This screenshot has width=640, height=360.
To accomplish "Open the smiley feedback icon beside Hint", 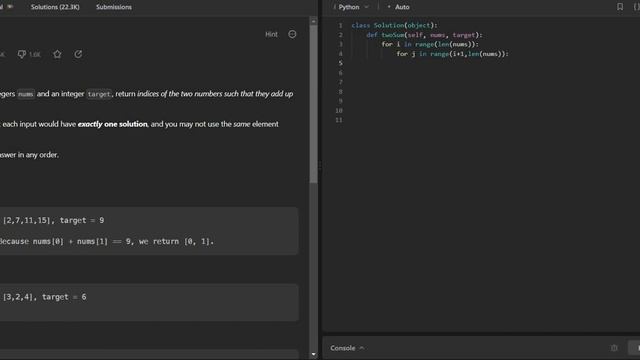I will click(x=292, y=34).
